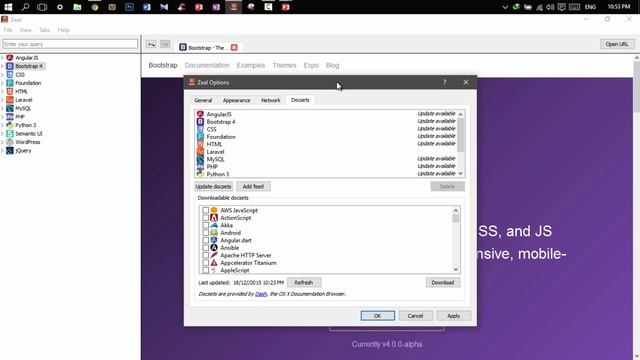Expand the Python 3 node in sidebar
This screenshot has width=640, height=360.
pyautogui.click(x=2, y=125)
